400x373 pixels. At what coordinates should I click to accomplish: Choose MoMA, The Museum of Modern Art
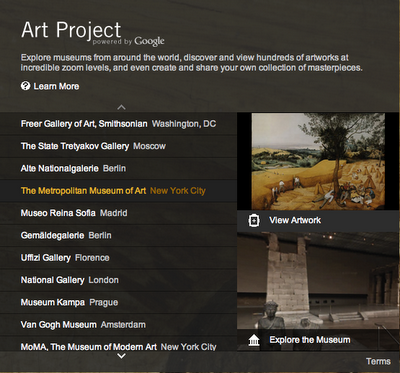[x=118, y=344]
